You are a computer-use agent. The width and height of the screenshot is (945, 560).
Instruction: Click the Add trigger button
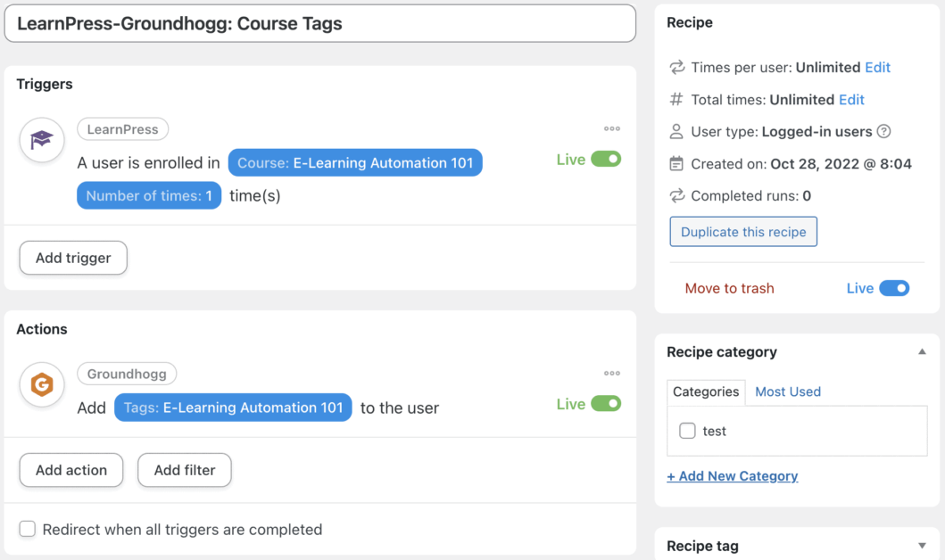click(x=73, y=258)
